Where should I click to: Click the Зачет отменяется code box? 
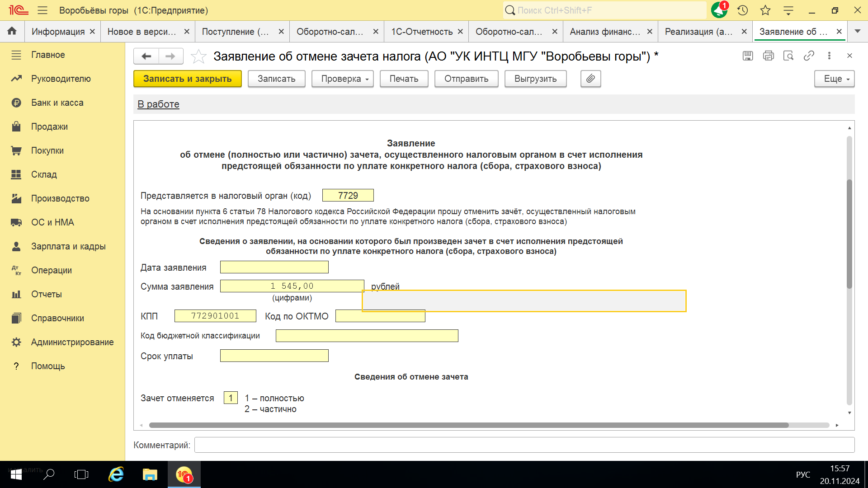coord(231,398)
